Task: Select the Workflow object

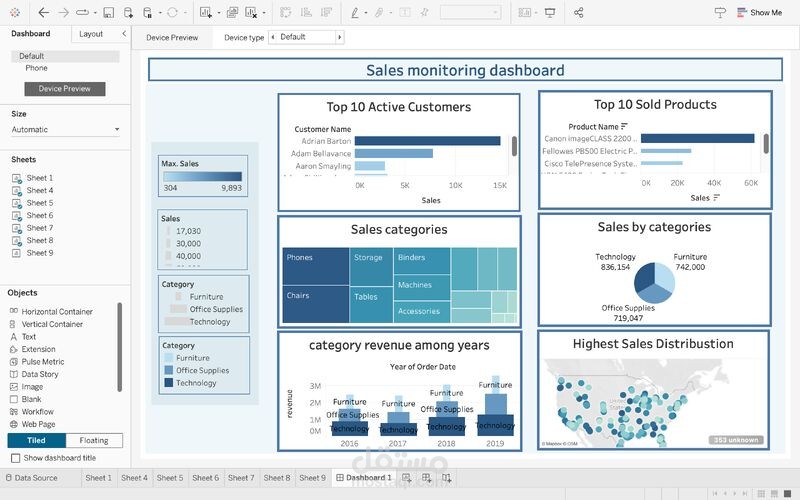Action: coord(32,412)
